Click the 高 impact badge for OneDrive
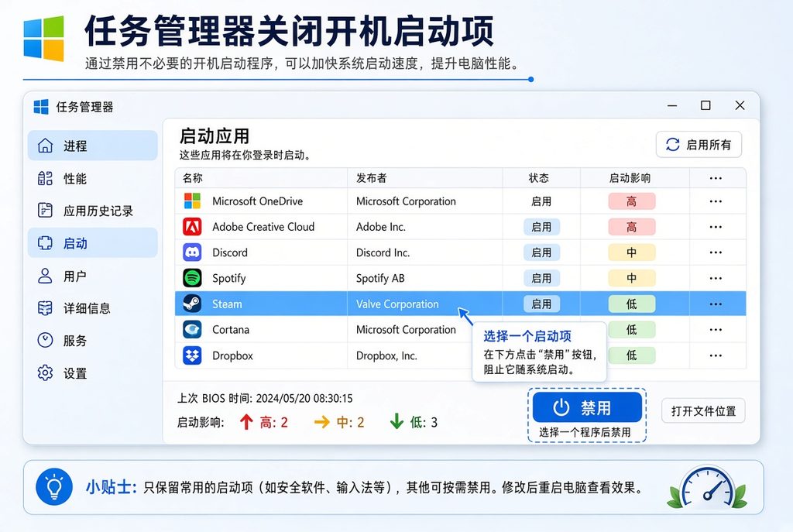 point(632,201)
